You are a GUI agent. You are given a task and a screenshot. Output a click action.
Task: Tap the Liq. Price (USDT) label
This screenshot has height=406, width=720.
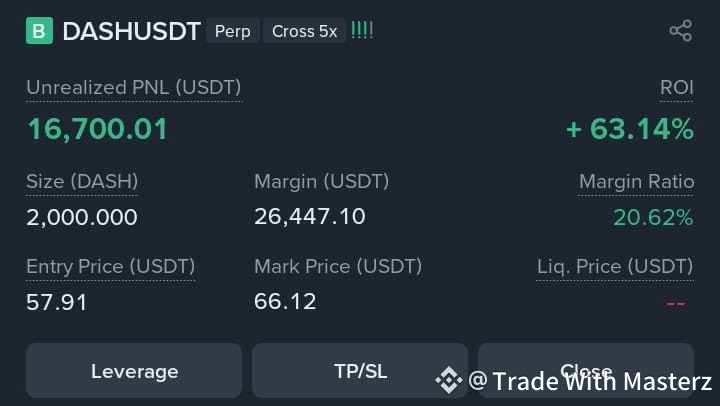615,266
